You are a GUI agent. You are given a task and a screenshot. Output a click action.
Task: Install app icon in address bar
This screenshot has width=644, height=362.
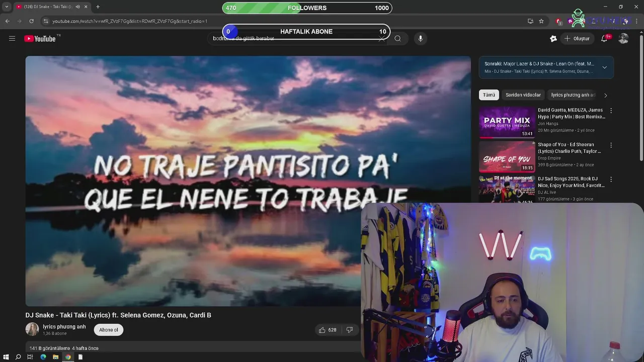click(x=530, y=21)
